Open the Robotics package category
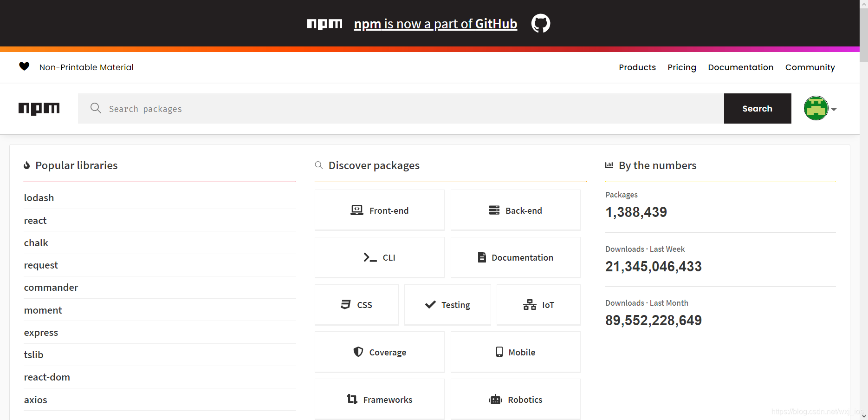This screenshot has width=868, height=420. click(x=516, y=400)
